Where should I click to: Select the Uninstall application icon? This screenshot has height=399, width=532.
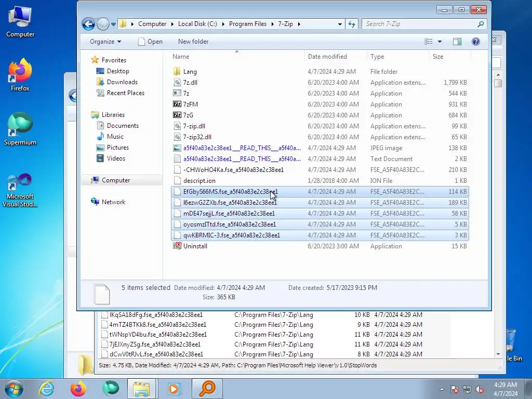point(177,246)
